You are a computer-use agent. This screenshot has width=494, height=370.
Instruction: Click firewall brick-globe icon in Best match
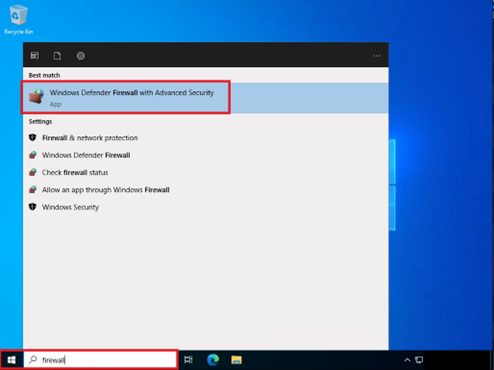point(36,97)
